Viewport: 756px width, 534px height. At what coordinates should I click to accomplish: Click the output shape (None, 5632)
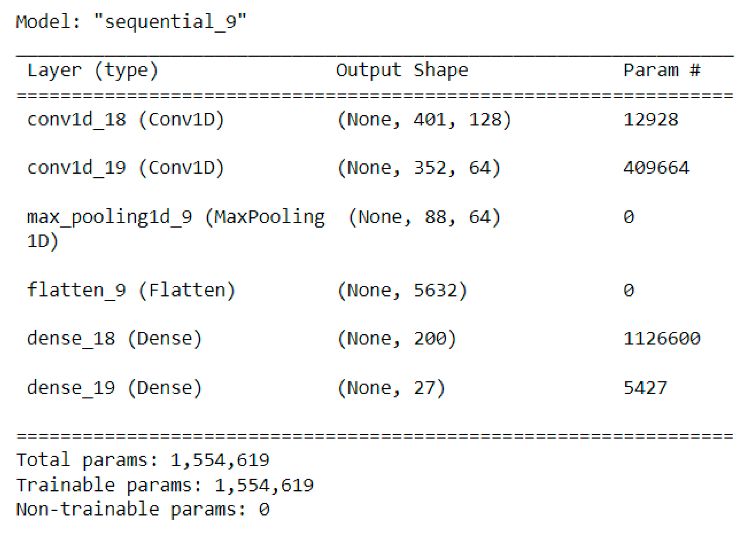coord(402,290)
